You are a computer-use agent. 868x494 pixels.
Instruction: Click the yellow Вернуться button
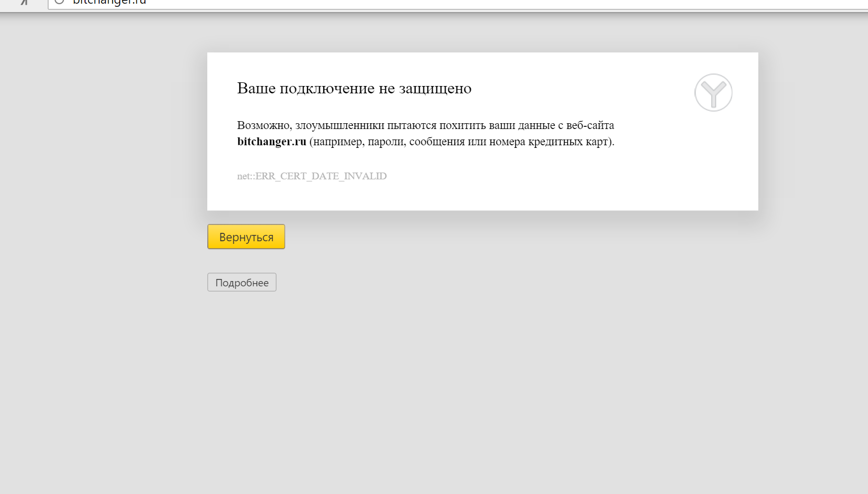click(246, 237)
